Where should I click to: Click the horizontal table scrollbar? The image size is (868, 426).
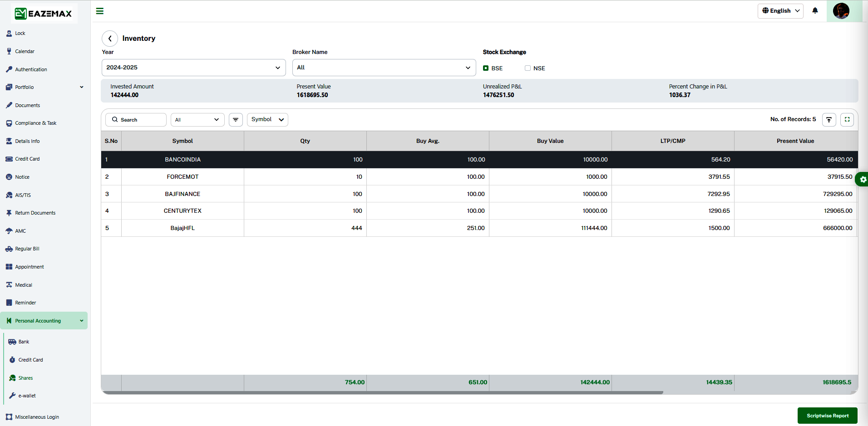pos(382,392)
